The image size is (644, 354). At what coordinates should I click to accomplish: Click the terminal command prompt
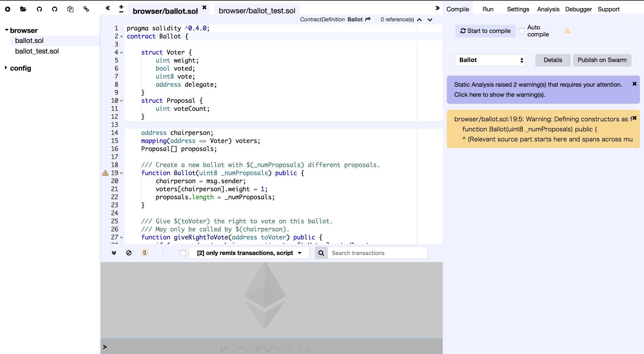pyautogui.click(x=272, y=347)
